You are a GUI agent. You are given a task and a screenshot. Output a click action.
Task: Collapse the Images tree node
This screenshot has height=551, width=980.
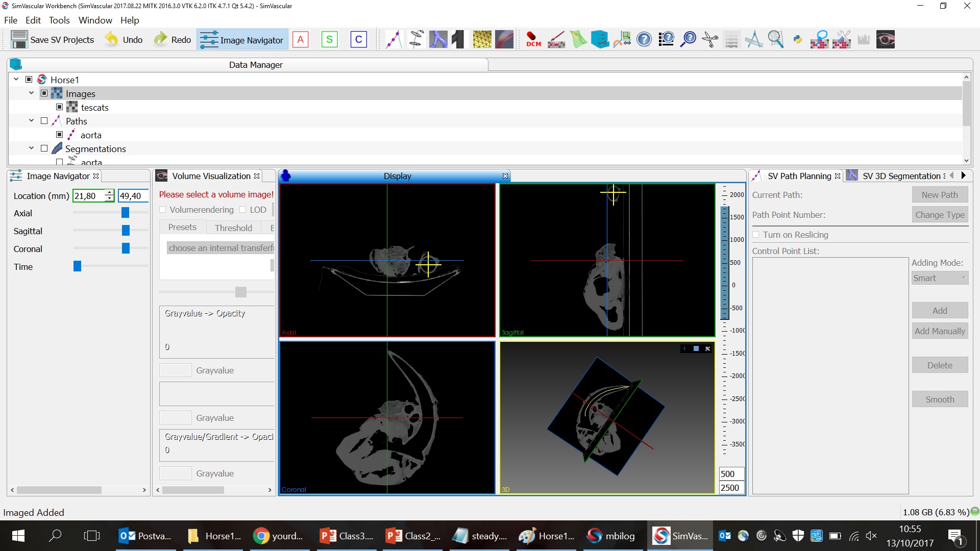31,93
